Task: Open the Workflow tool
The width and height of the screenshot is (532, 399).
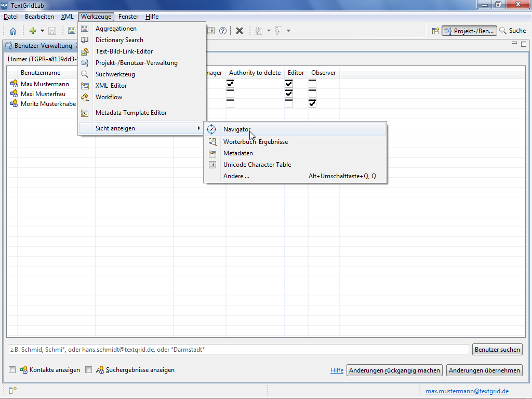Action: (x=109, y=97)
